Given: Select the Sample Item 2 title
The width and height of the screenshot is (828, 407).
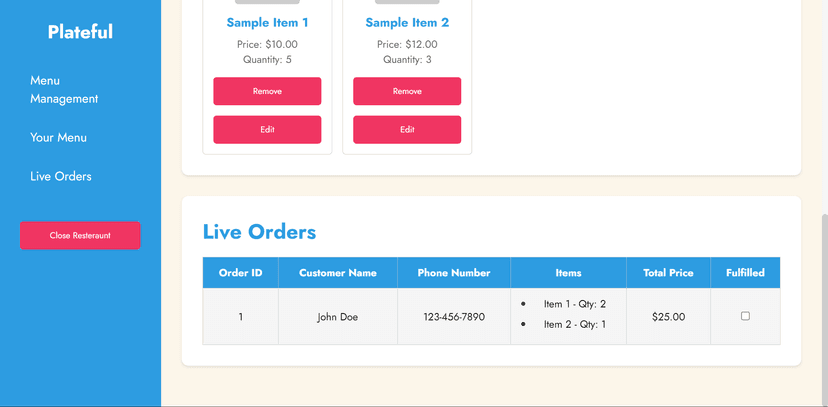Looking at the screenshot, I should point(407,23).
